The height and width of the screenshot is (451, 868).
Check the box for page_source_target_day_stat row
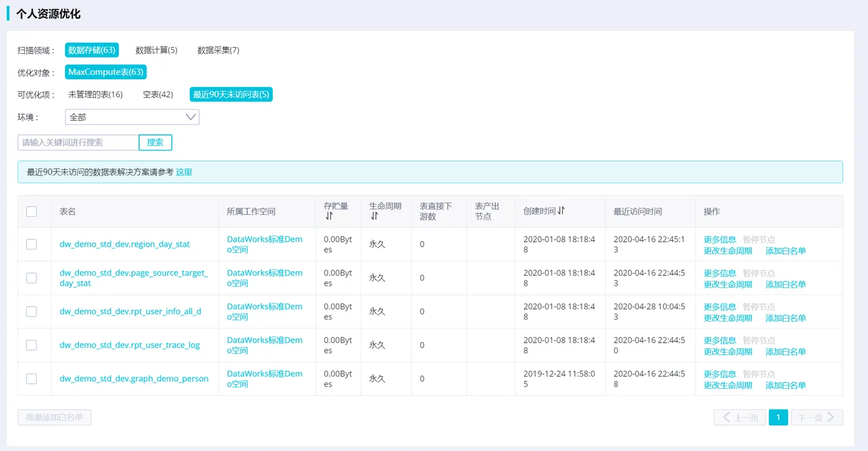[x=32, y=278]
